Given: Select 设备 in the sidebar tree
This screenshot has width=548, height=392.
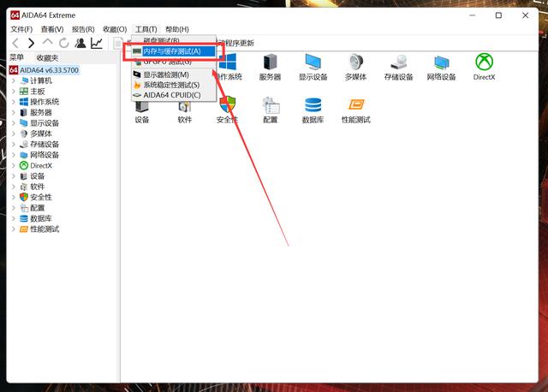Looking at the screenshot, I should click(x=38, y=176).
